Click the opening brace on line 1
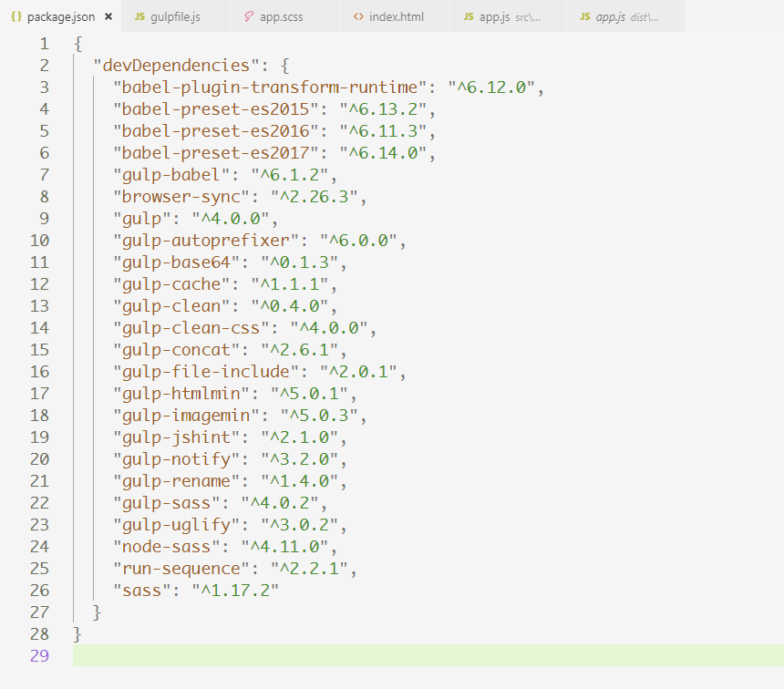Screen dimensions: 784x689 (x=78, y=44)
